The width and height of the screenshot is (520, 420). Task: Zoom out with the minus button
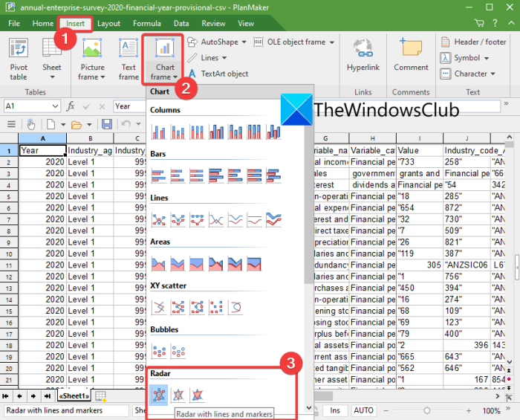(386, 411)
